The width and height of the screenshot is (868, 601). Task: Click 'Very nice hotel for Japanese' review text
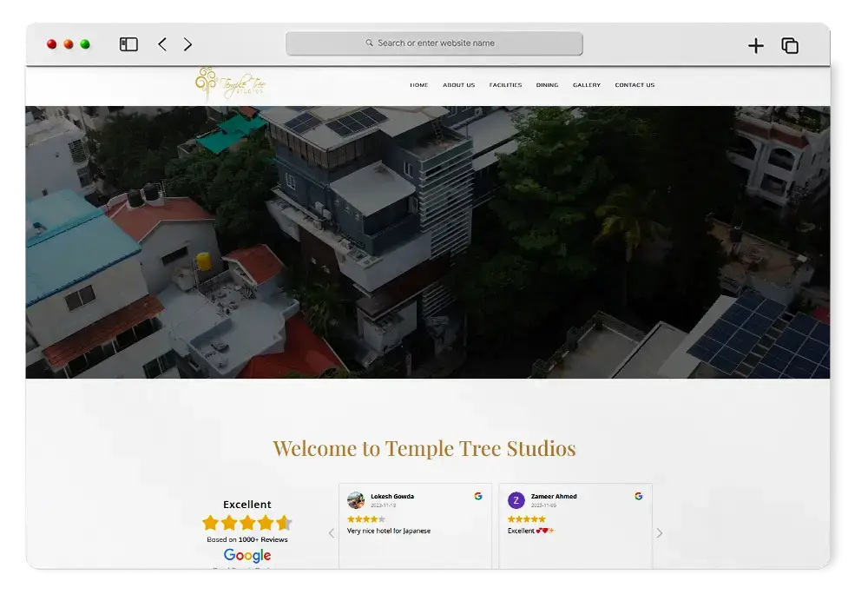point(389,531)
